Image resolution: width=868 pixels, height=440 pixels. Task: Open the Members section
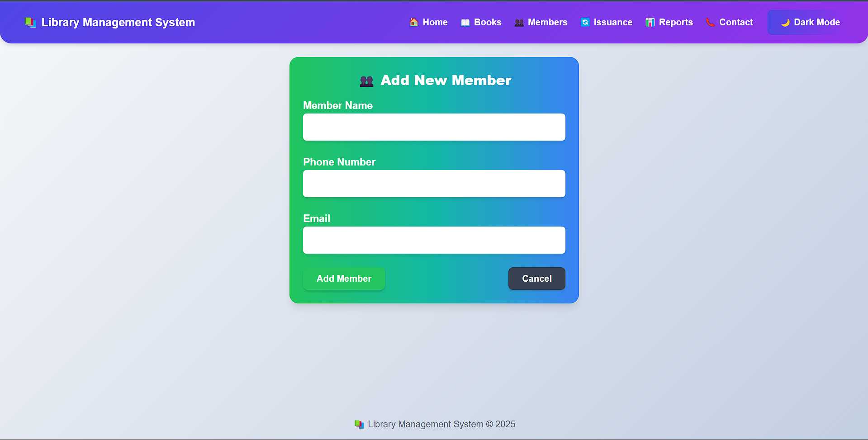click(x=541, y=22)
